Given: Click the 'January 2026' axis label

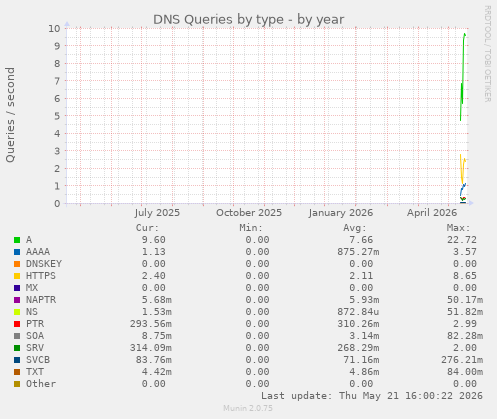Looking at the screenshot, I should [x=341, y=213].
